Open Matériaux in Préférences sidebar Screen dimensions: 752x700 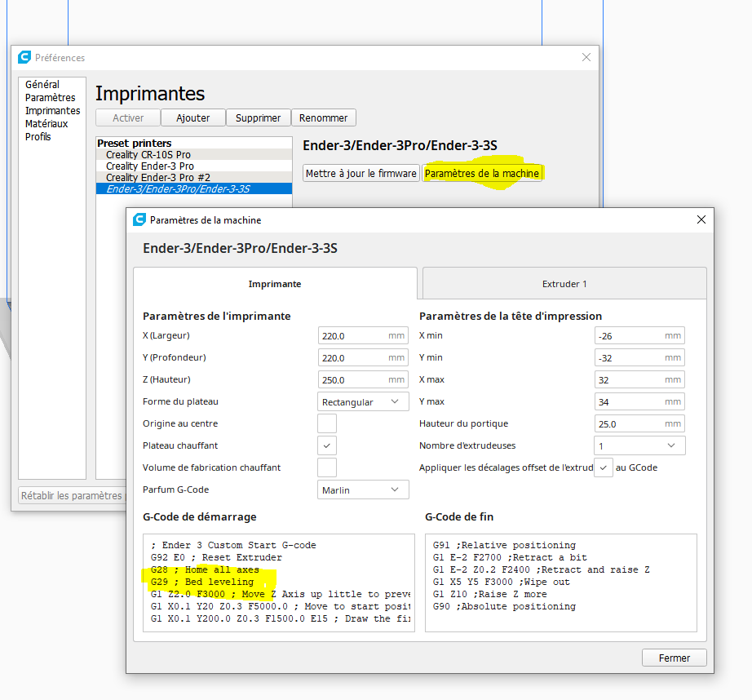point(46,124)
